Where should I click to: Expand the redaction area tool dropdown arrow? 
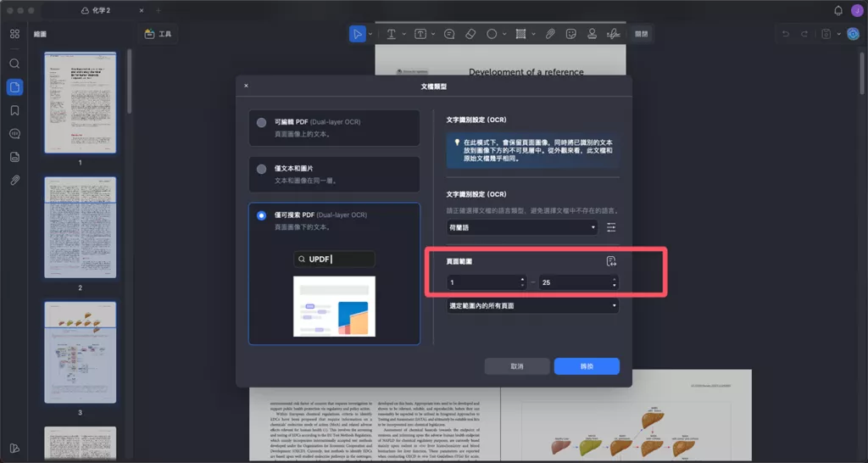(x=534, y=34)
